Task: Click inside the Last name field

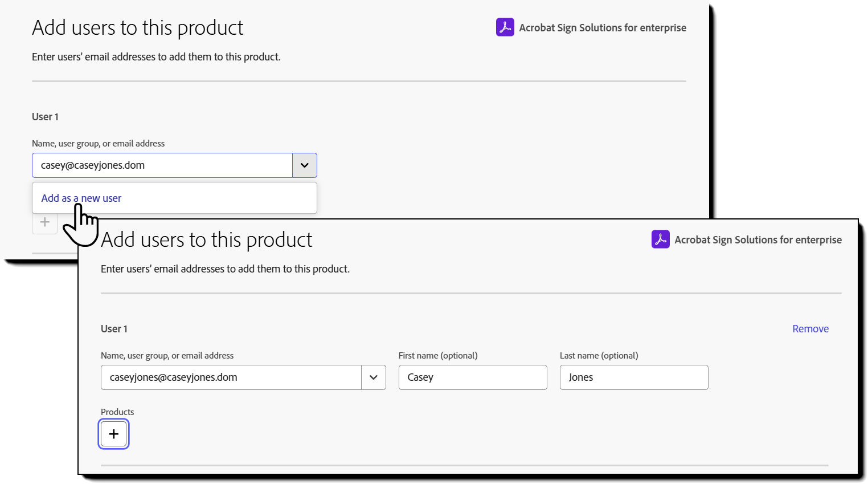Action: tap(633, 377)
